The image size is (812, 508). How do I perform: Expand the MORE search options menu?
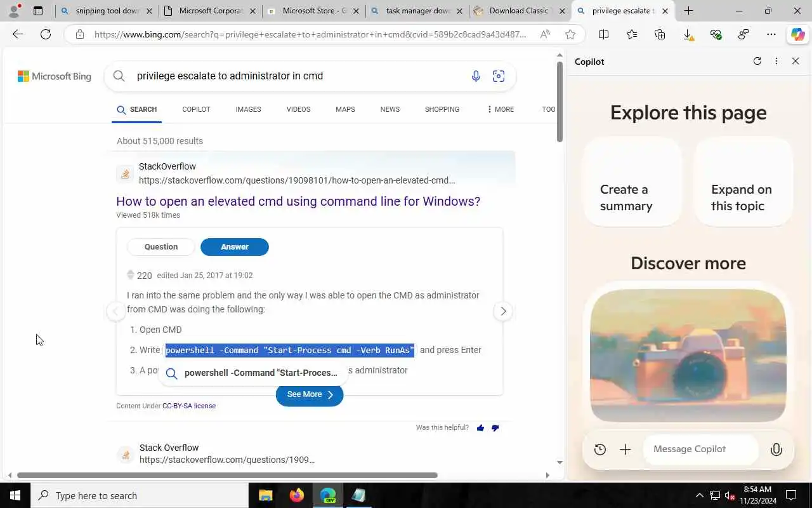click(500, 109)
